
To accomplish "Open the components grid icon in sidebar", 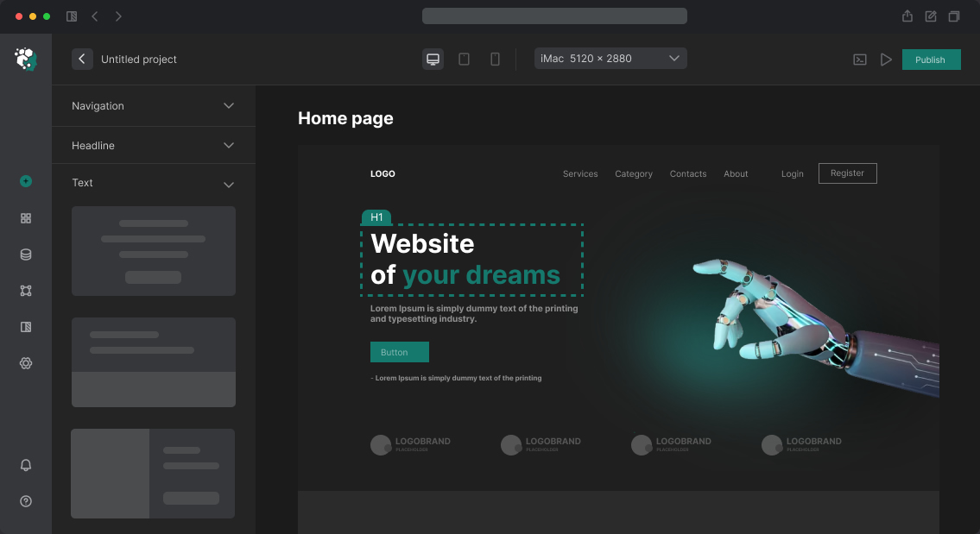I will pyautogui.click(x=26, y=218).
